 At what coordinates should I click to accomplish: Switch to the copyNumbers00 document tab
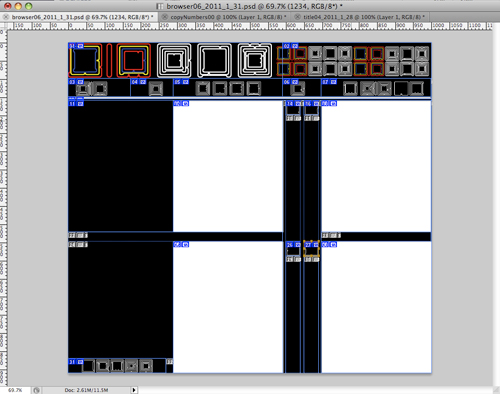(x=226, y=17)
